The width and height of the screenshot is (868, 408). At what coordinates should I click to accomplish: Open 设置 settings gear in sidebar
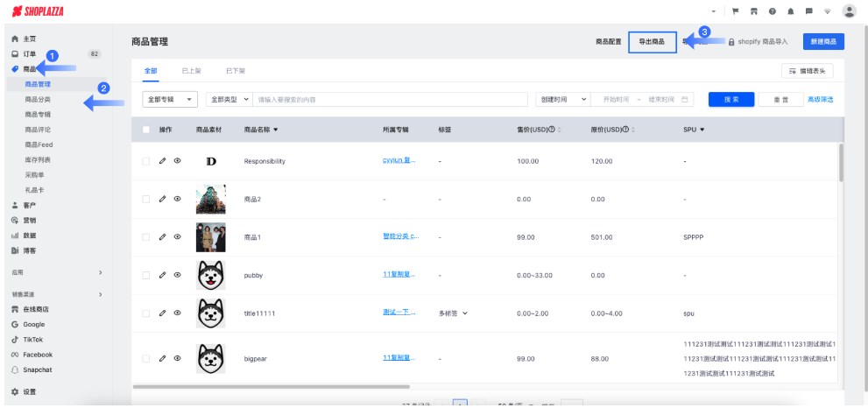[x=28, y=391]
